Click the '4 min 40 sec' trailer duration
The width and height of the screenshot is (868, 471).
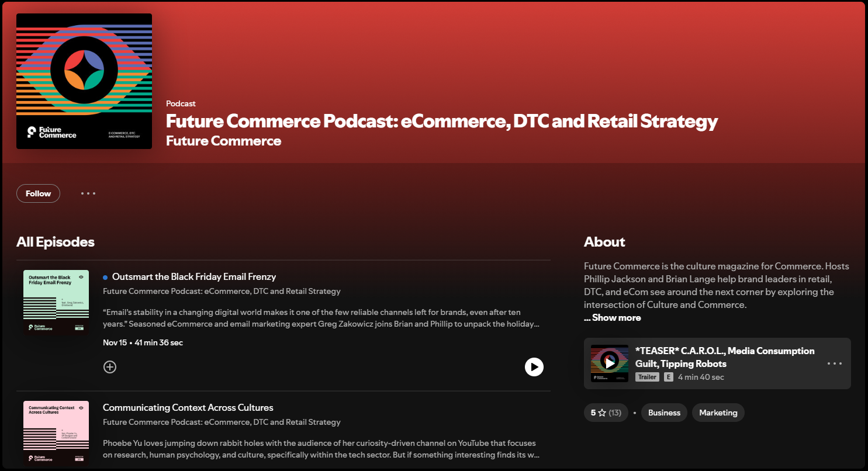[701, 377]
